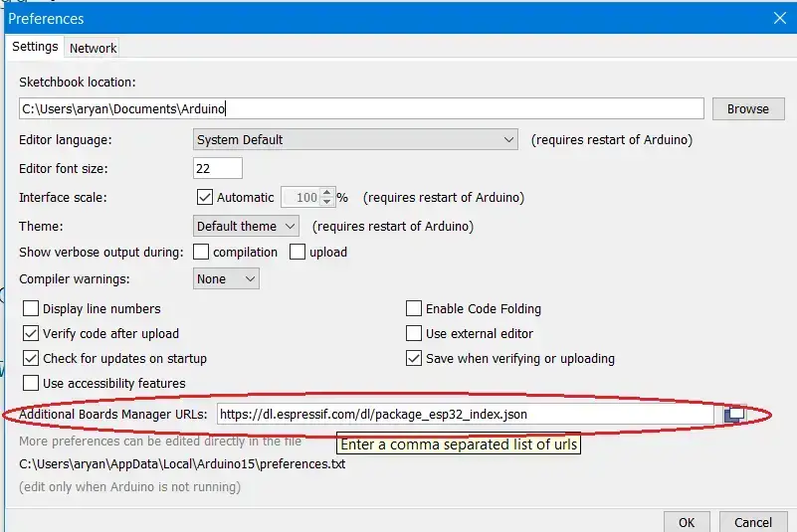Click the Sketchbook location path field

(x=361, y=108)
